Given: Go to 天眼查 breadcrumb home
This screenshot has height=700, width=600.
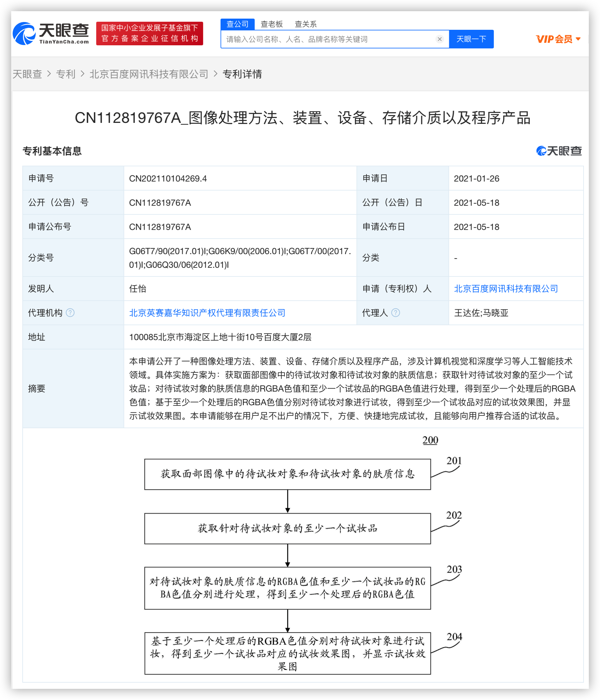Looking at the screenshot, I should tap(27, 74).
